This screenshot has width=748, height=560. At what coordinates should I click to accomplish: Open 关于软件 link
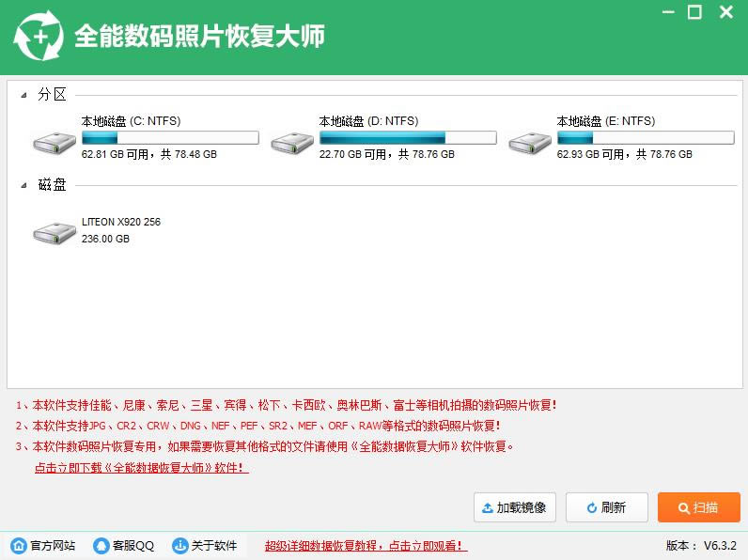pos(213,546)
